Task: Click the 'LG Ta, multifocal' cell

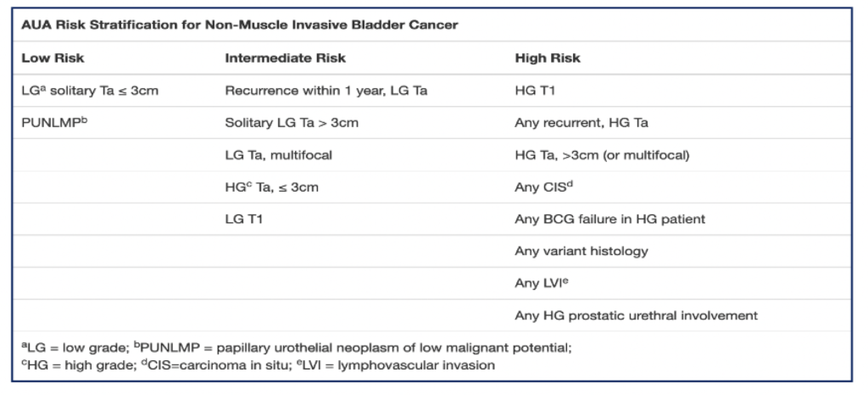Action: click(278, 155)
